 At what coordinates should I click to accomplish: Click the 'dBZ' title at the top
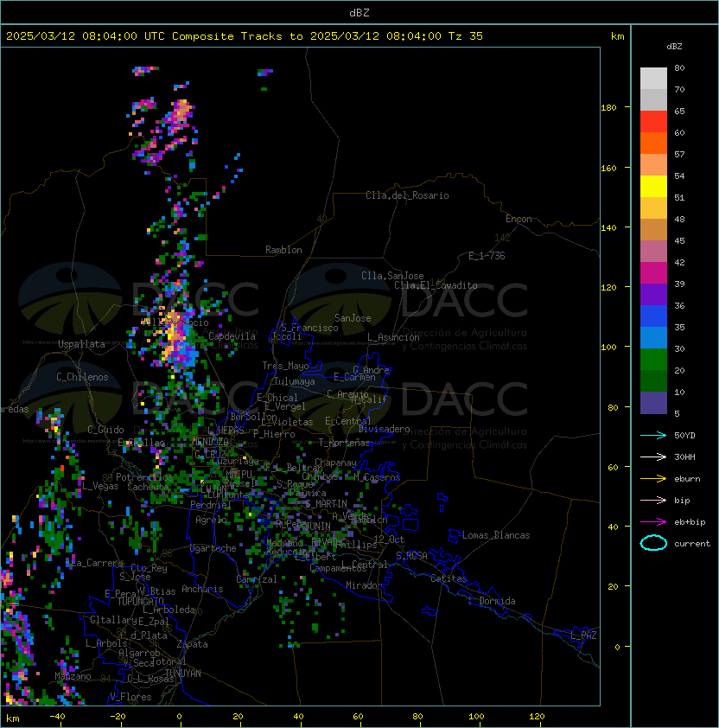tap(359, 13)
